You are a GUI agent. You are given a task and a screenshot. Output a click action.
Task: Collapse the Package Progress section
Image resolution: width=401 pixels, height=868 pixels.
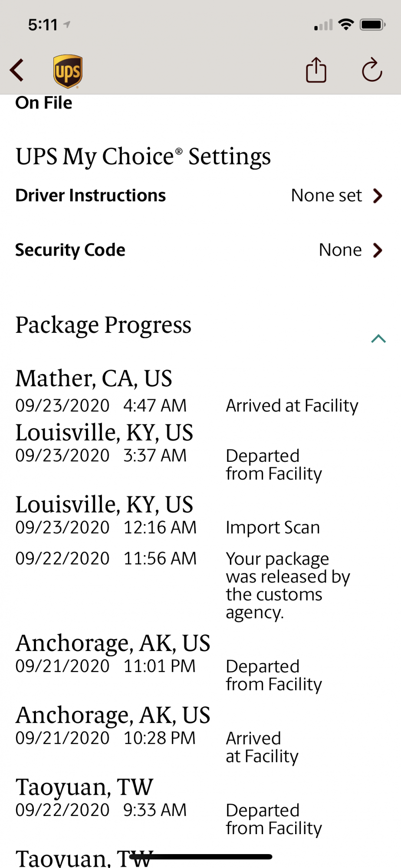[378, 339]
